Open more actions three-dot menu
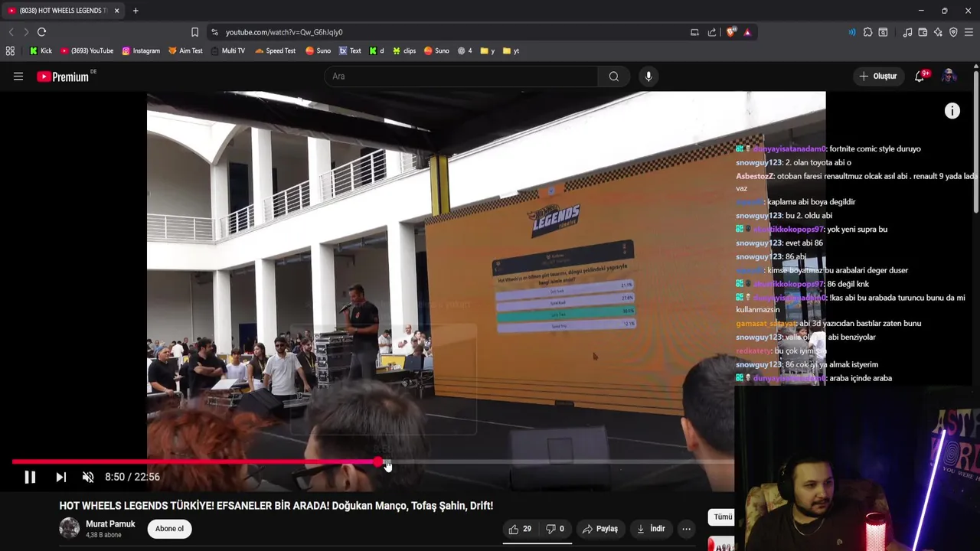980x551 pixels. (x=686, y=529)
